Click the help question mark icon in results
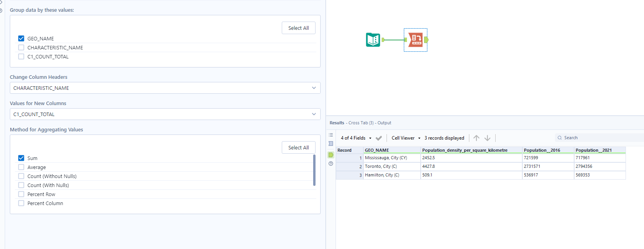 331,164
